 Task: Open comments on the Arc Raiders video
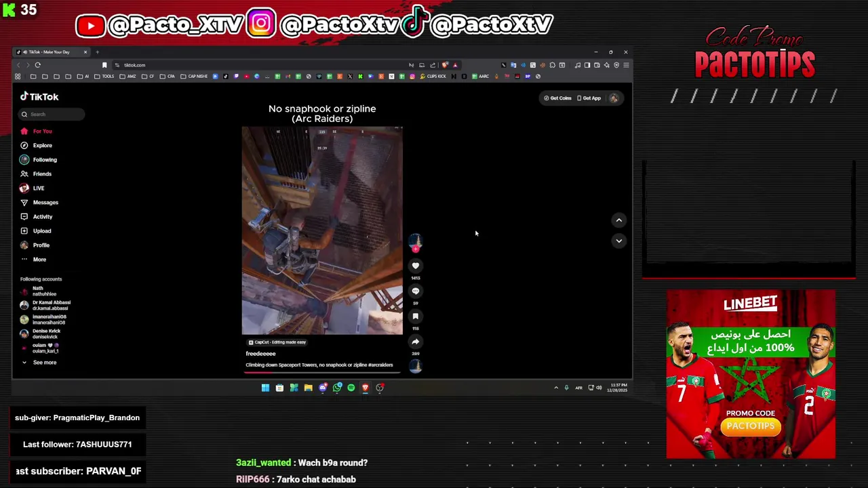coord(416,291)
